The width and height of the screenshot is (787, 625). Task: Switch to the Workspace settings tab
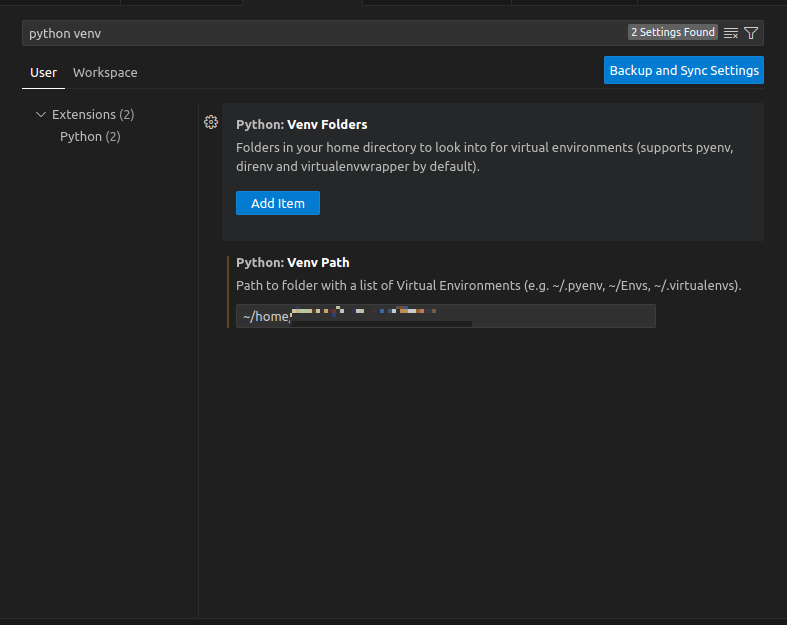click(105, 73)
